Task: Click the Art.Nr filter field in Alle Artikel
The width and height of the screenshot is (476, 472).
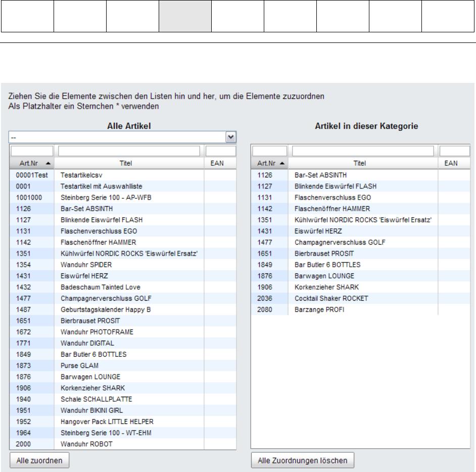Action: pos(32,151)
